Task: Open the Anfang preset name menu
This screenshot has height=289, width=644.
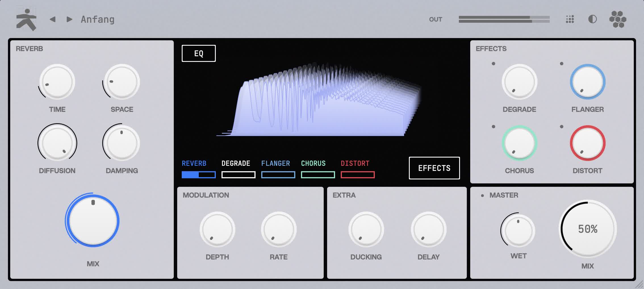Action: pos(98,19)
